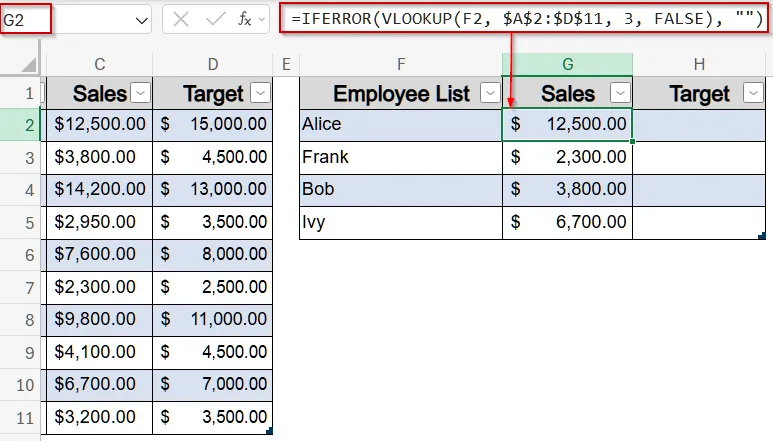Select row 8 header
The width and height of the screenshot is (773, 441).
click(20, 320)
